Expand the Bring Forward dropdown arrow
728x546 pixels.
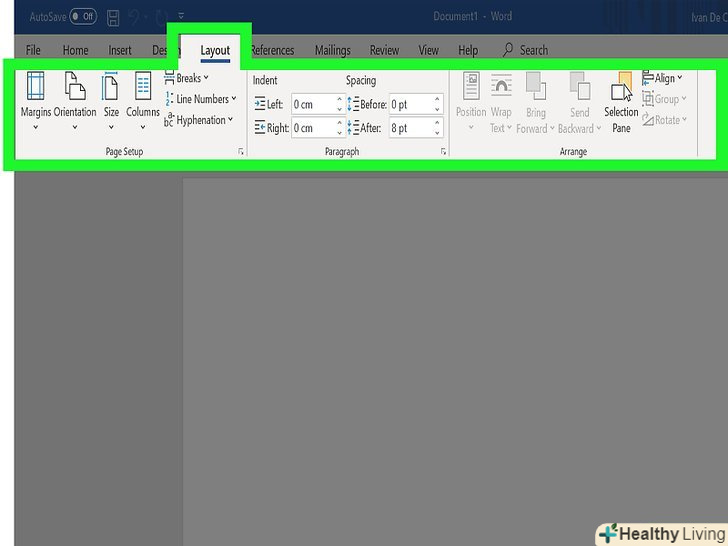[x=552, y=129]
